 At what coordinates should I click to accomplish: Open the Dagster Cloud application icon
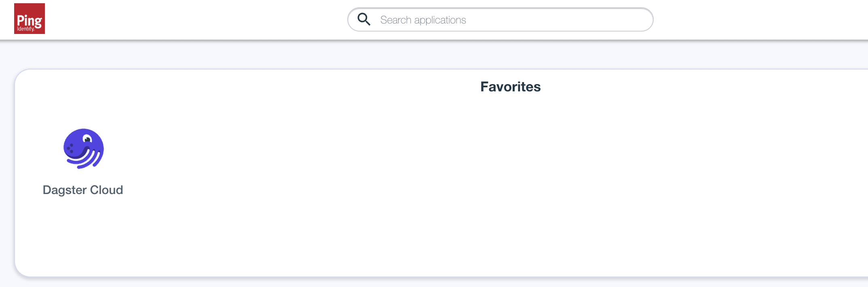pyautogui.click(x=83, y=148)
